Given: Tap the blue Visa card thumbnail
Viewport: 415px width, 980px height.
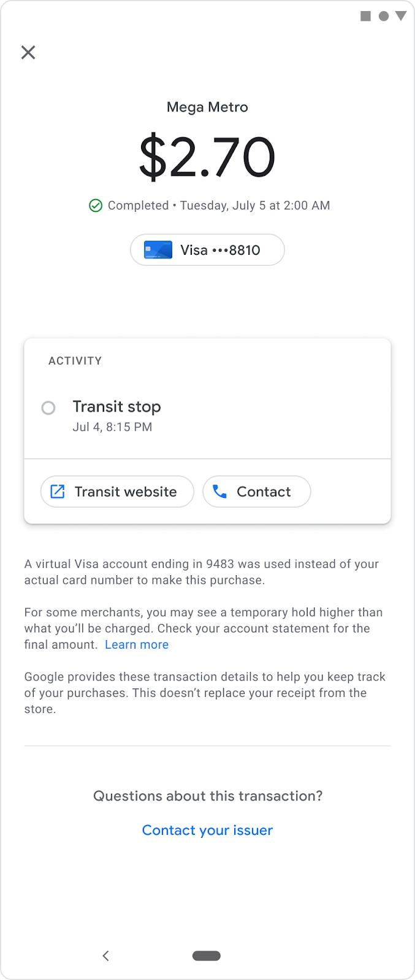Looking at the screenshot, I should pyautogui.click(x=158, y=250).
